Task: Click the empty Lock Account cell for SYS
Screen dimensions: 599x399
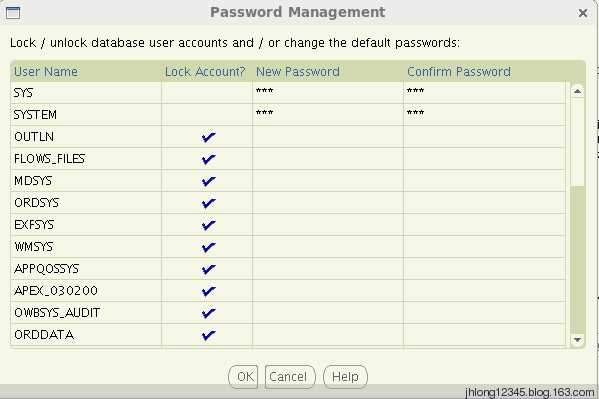Action: [x=207, y=93]
